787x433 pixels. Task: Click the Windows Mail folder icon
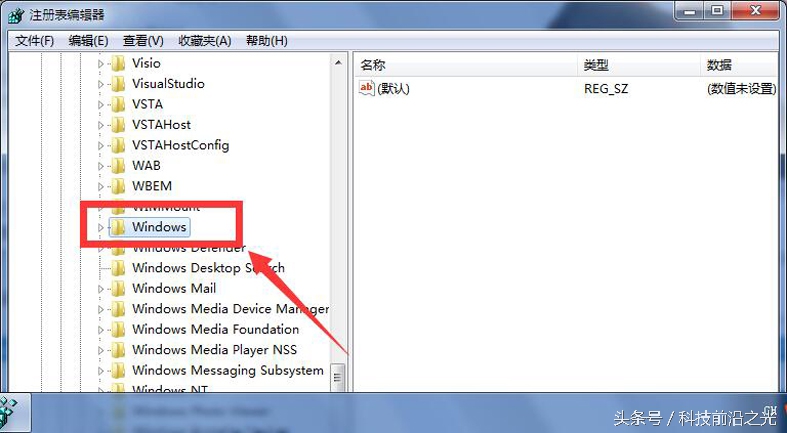coord(118,289)
